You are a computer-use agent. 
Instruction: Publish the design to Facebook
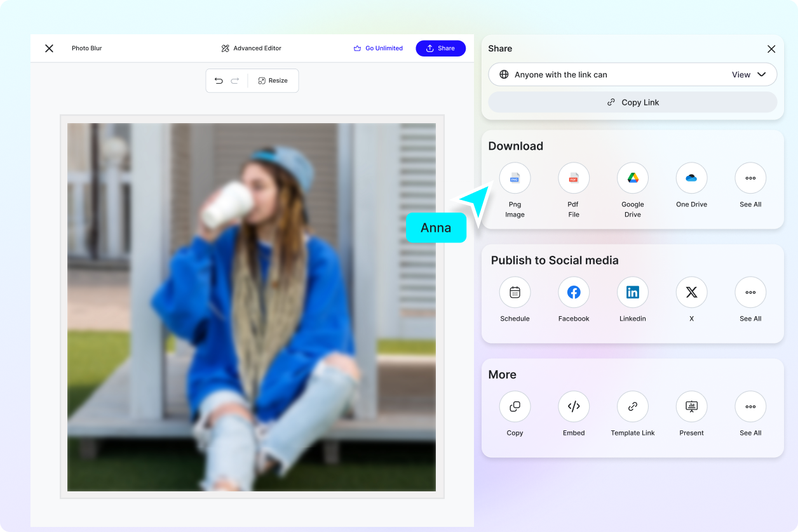[x=573, y=292]
